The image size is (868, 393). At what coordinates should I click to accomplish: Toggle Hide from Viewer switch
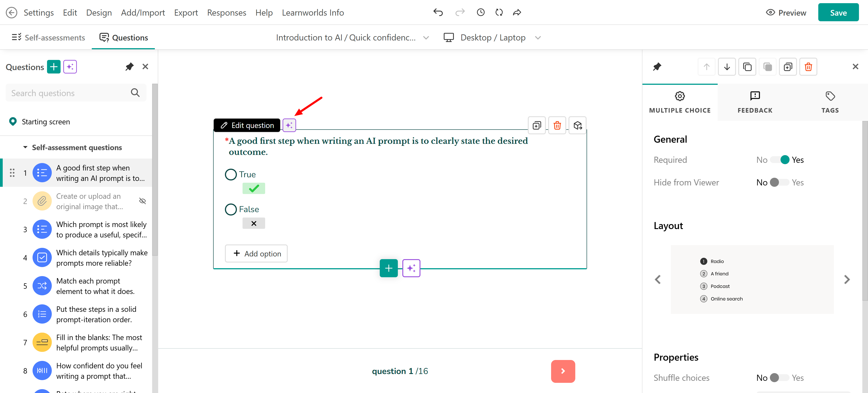pos(779,182)
